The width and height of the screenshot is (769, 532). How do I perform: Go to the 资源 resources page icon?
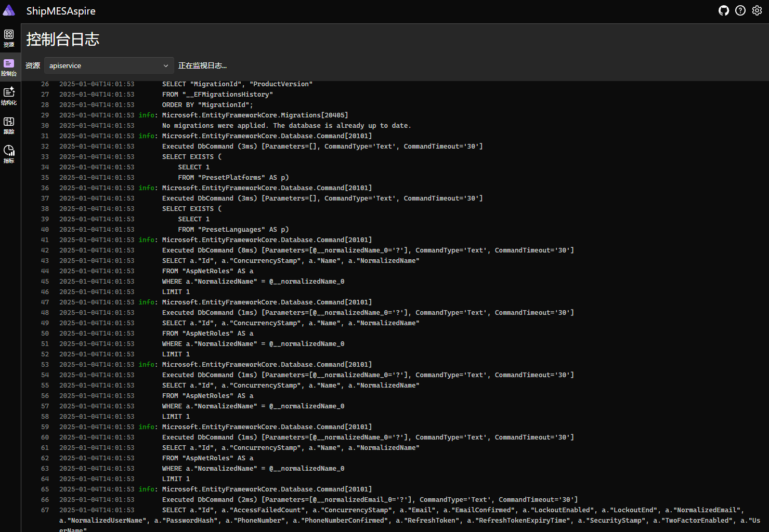[9, 38]
